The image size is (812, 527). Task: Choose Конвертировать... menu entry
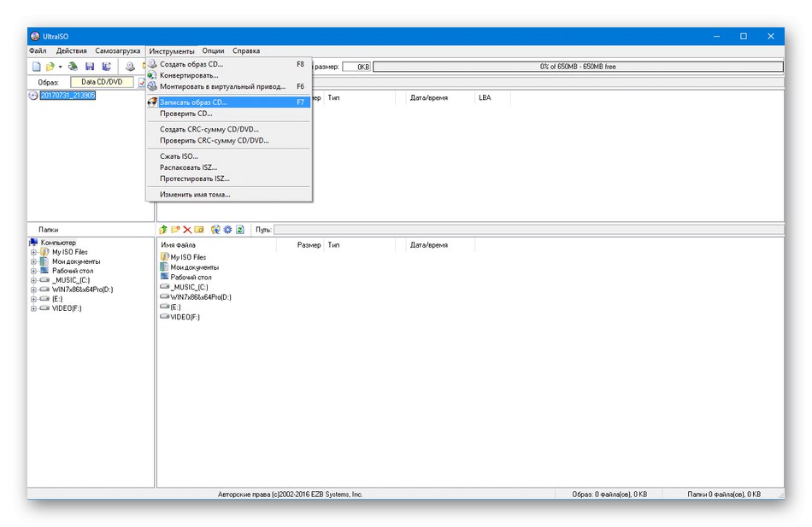[x=228, y=75]
